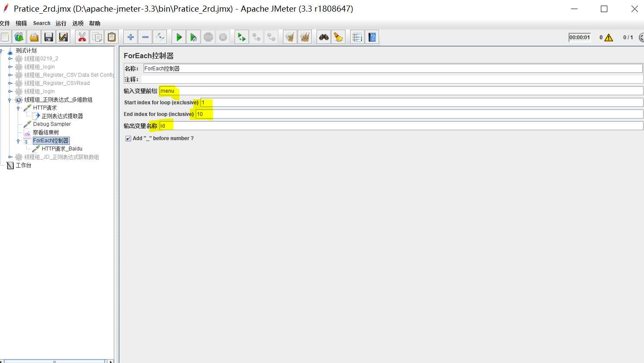Expand 线程组_JD_正则表达式获取数组 node handle

pos(10,157)
